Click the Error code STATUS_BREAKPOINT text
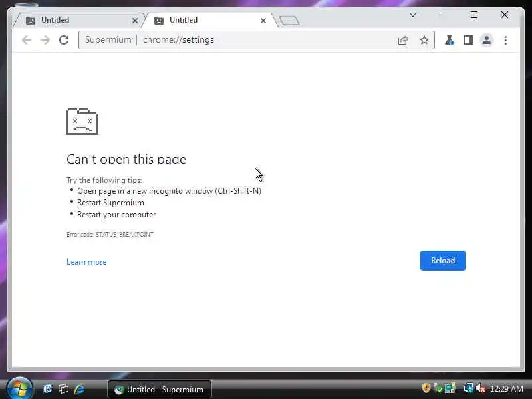This screenshot has width=532, height=399. (x=110, y=235)
